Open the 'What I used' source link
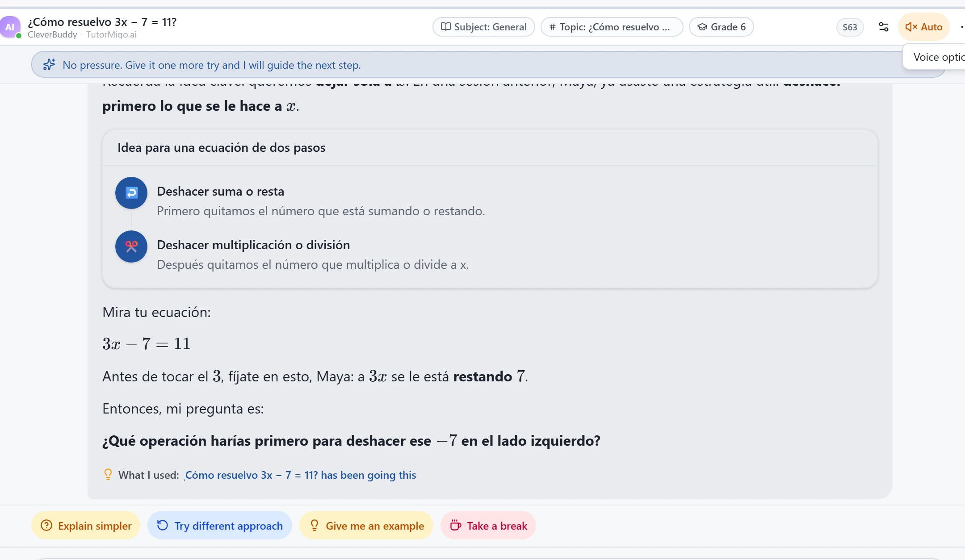This screenshot has height=560, width=965. [300, 475]
